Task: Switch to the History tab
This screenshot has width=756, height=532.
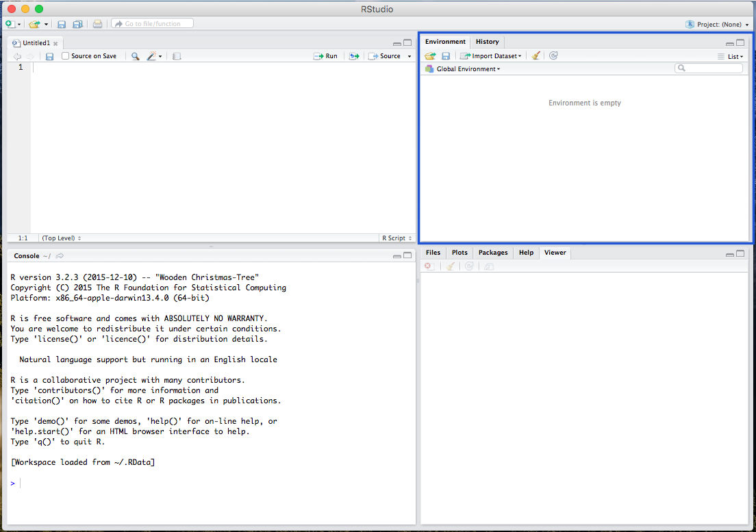Action: [487, 42]
